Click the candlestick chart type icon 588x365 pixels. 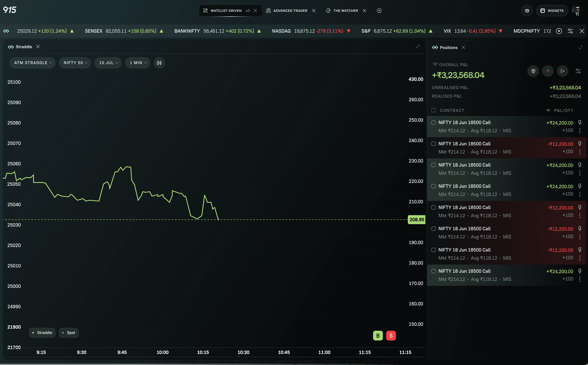tap(159, 63)
